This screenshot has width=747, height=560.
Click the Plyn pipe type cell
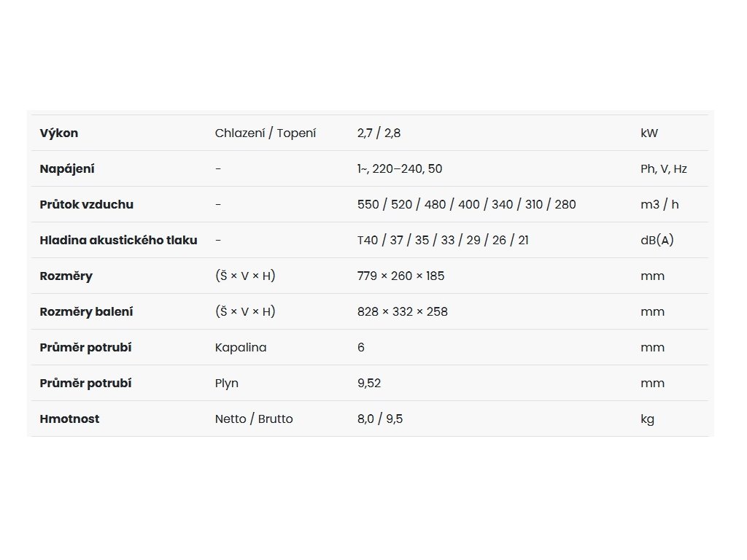point(227,384)
